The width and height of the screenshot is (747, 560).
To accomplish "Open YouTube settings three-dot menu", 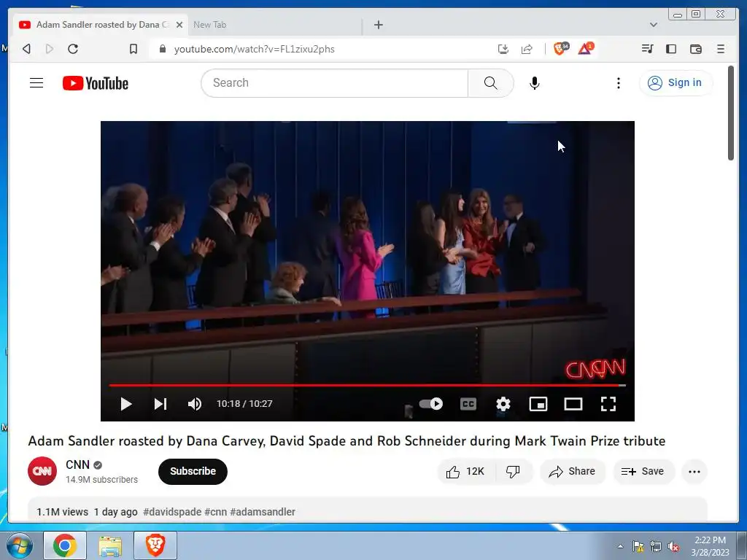I will coord(619,83).
